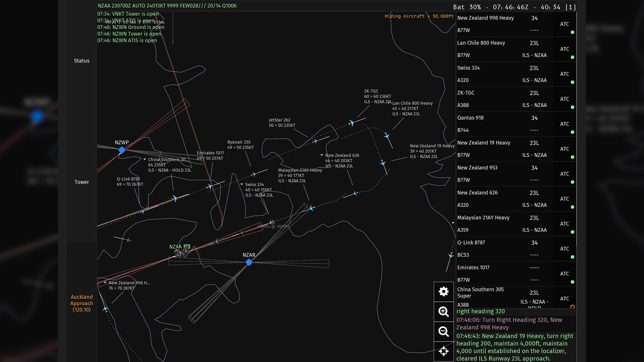Select the New Zealand 953 flight strip
Viewport: 644px width, 362px height.
[x=516, y=174]
